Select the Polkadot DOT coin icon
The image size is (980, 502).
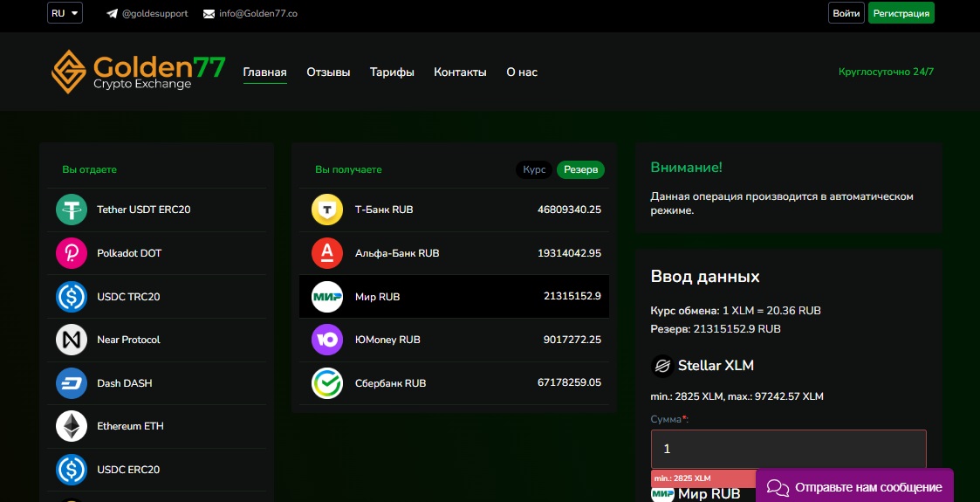point(72,253)
